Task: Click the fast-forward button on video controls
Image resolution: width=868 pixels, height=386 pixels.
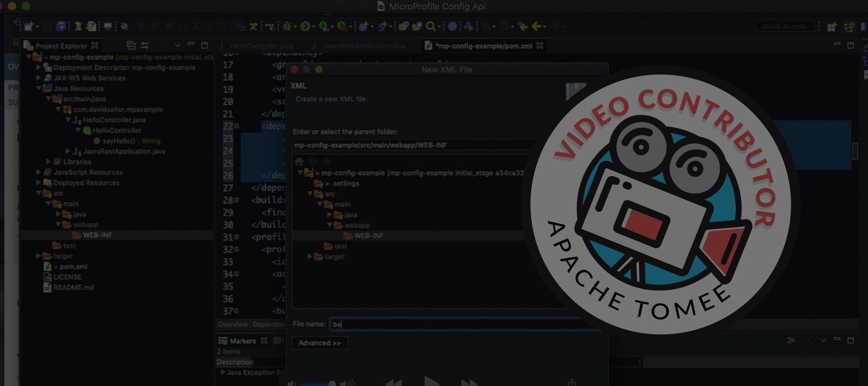Action: point(469,383)
